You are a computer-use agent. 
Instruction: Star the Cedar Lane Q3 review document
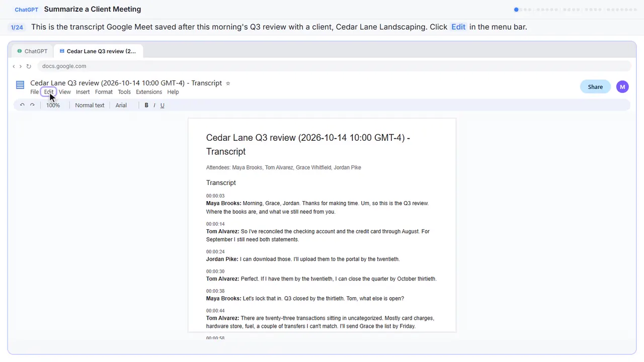[228, 83]
